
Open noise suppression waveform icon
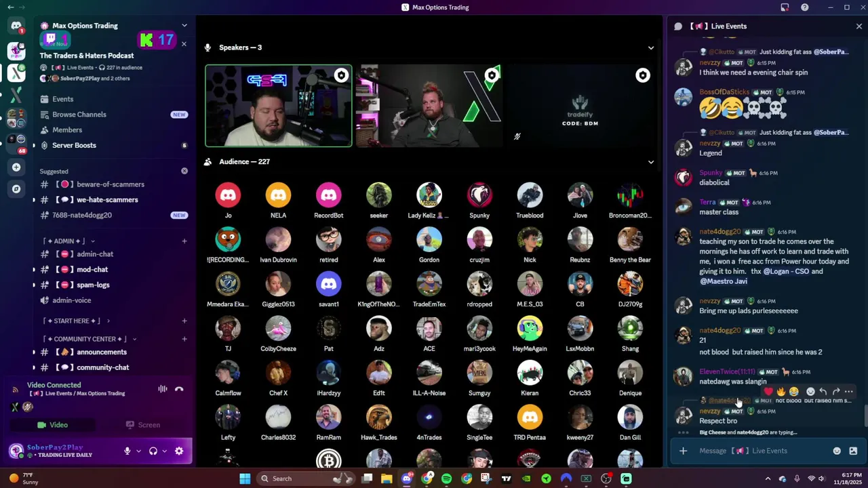[x=163, y=389]
